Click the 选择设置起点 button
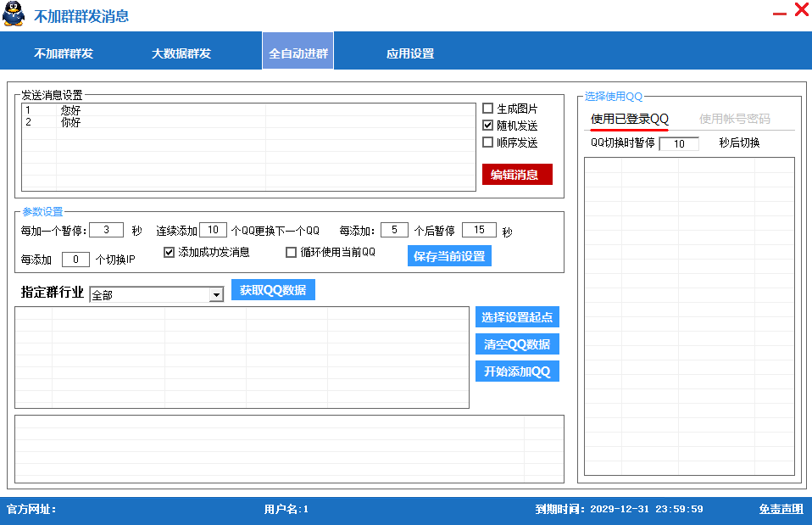The image size is (812, 525). 517,317
